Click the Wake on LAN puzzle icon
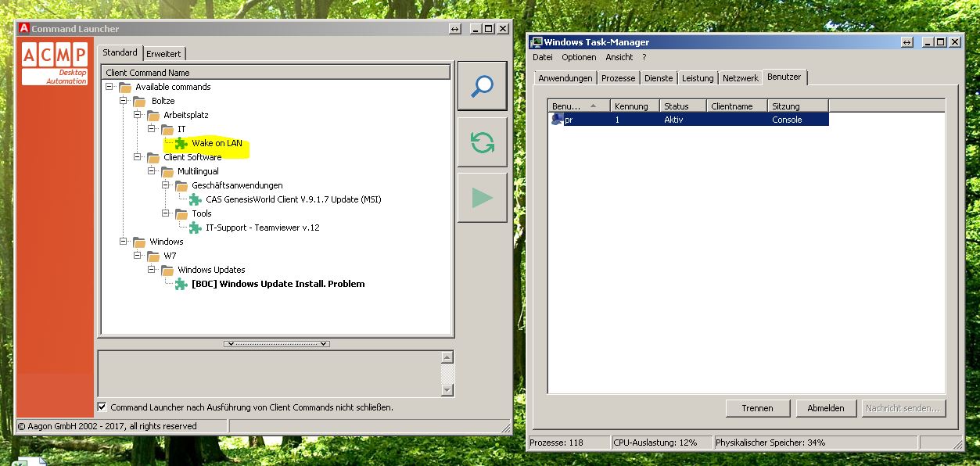This screenshot has height=466, width=980. 181,143
